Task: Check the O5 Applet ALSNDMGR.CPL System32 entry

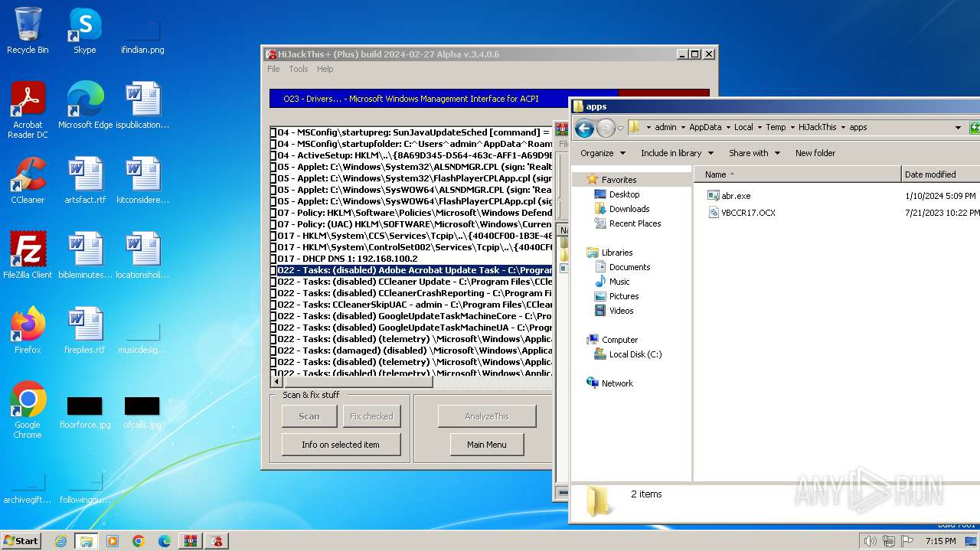Action: click(x=273, y=167)
